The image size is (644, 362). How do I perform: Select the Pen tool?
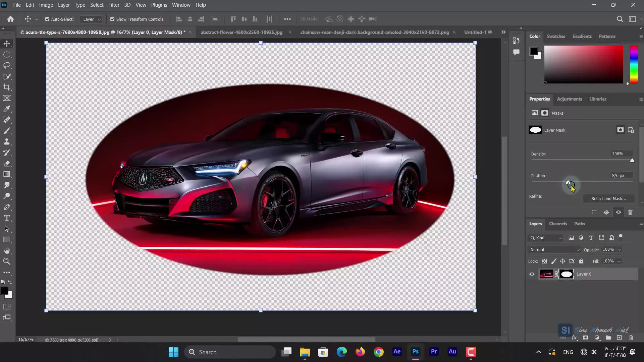7,207
